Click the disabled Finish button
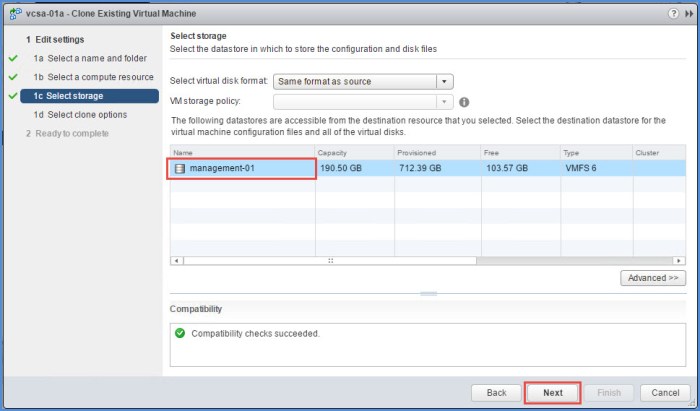This screenshot has height=411, width=700. tap(609, 393)
